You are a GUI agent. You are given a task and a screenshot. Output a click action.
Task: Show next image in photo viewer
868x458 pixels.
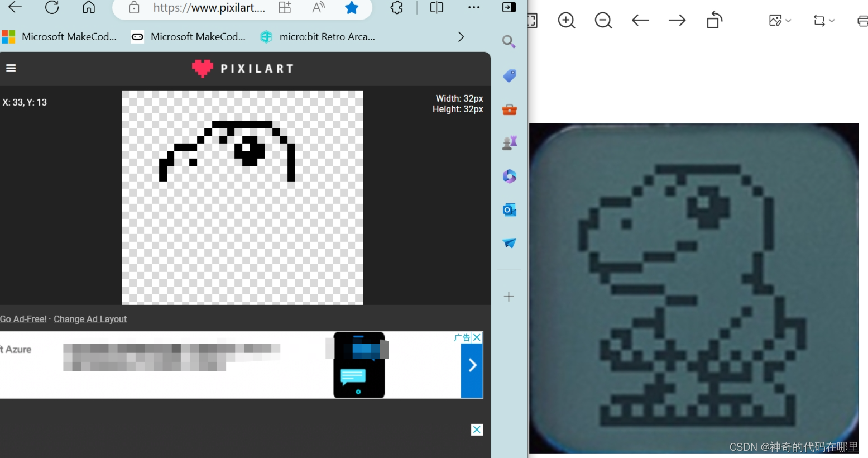(677, 21)
